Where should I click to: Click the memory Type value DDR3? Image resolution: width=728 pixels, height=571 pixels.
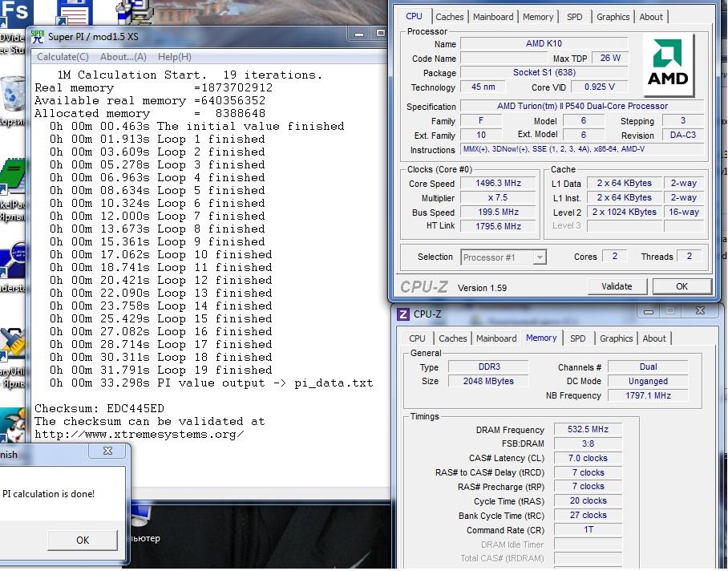pos(488,366)
